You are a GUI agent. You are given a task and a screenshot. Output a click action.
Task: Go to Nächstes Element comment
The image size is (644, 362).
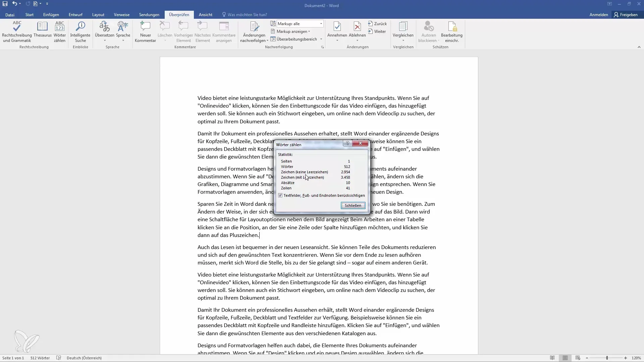[203, 32]
